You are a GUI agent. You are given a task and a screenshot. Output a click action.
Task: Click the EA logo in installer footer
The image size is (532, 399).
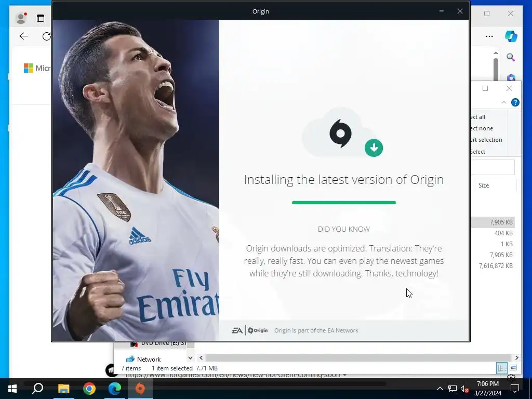click(237, 330)
